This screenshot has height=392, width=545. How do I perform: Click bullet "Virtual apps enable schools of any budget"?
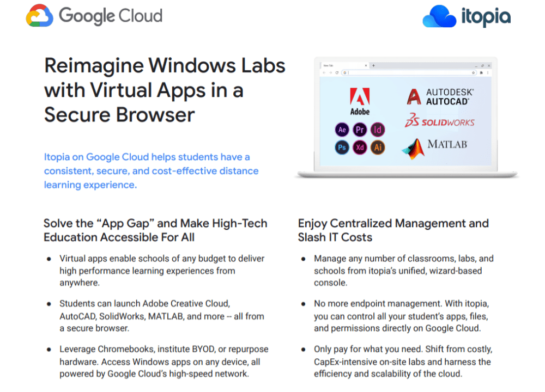[x=162, y=271]
